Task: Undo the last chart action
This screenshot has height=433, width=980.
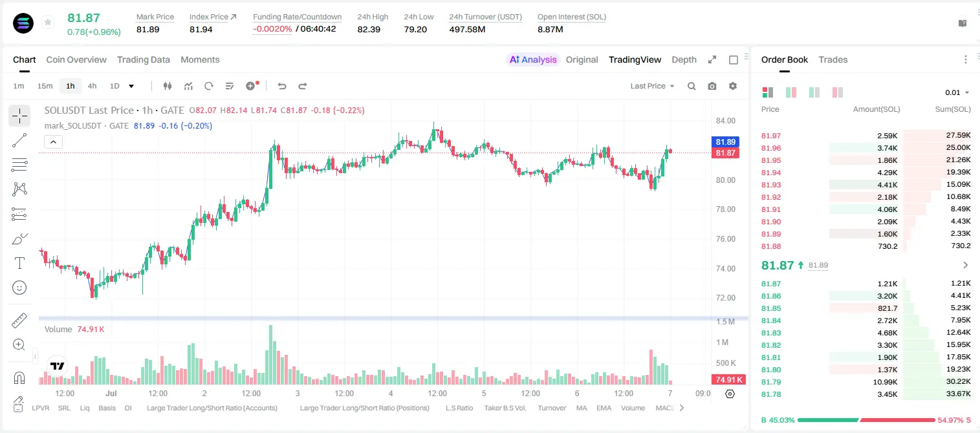Action: click(282, 86)
